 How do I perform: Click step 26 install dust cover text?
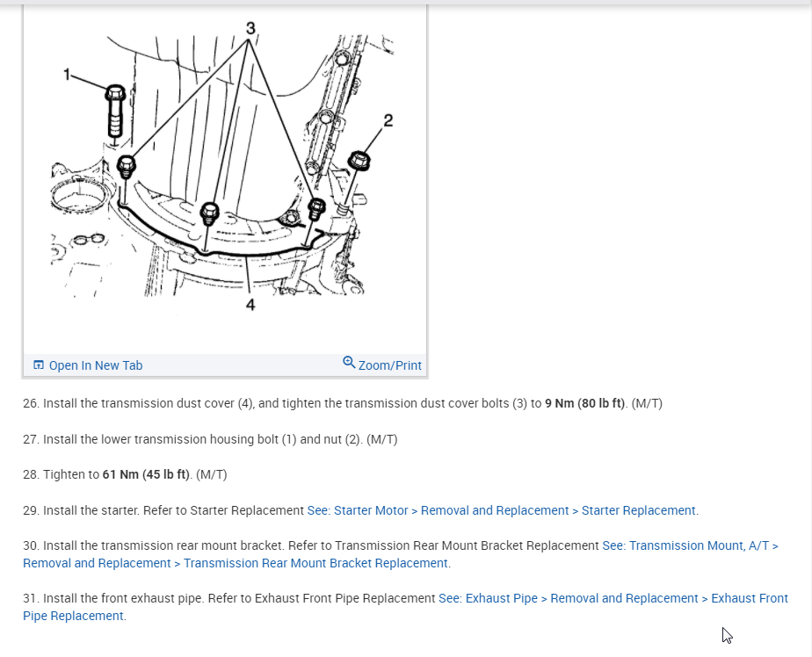pyautogui.click(x=343, y=403)
